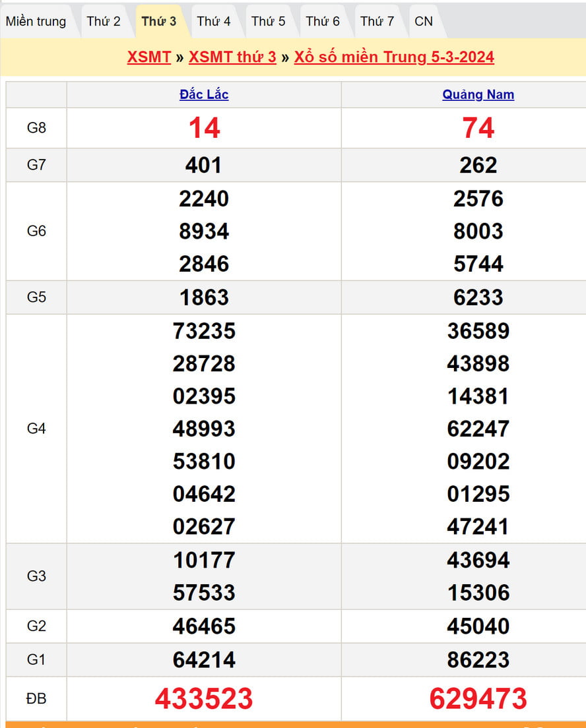Open the XSMT thứ 3 link
Image resolution: width=586 pixels, height=728 pixels.
coord(232,57)
